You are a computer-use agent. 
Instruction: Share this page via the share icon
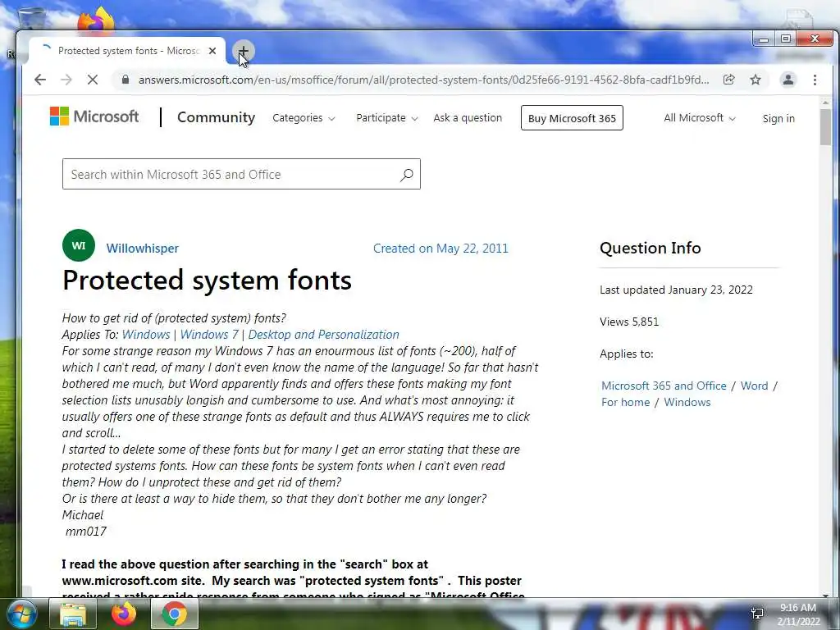click(x=728, y=80)
